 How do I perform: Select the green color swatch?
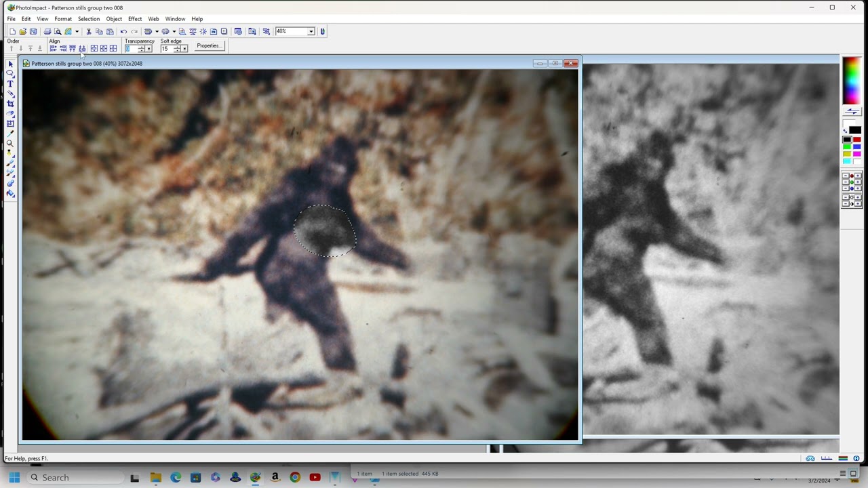tap(847, 147)
